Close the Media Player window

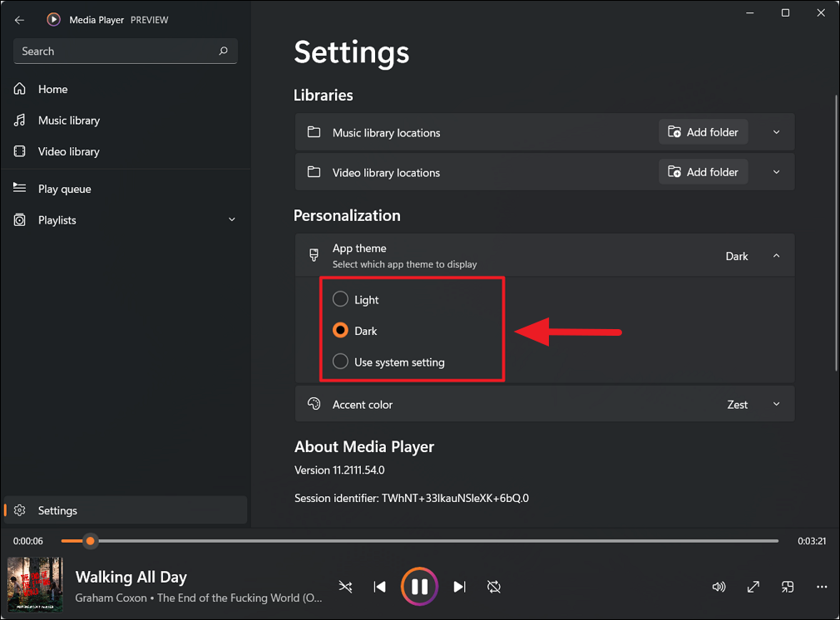pyautogui.click(x=821, y=12)
